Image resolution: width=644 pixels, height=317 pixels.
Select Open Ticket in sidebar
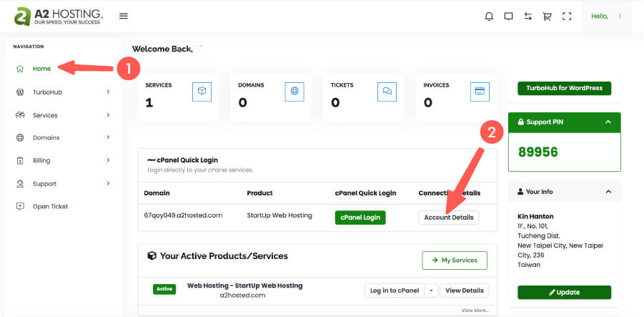coord(50,207)
